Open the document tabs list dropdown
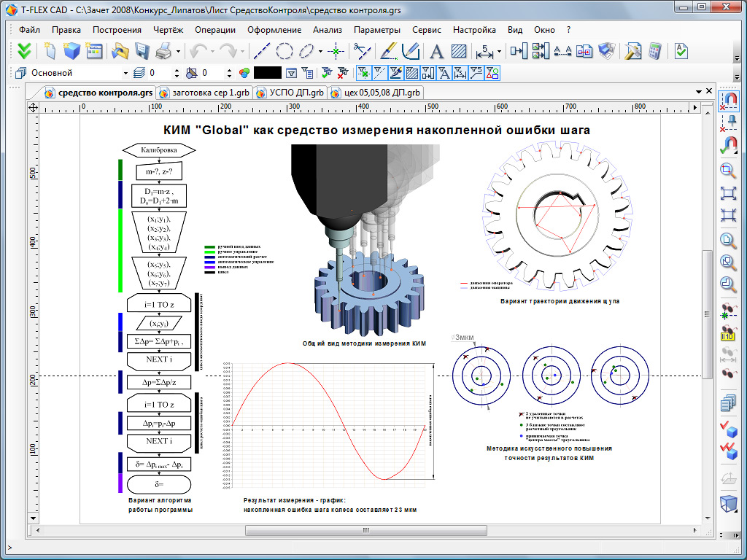The width and height of the screenshot is (747, 560). [x=698, y=91]
